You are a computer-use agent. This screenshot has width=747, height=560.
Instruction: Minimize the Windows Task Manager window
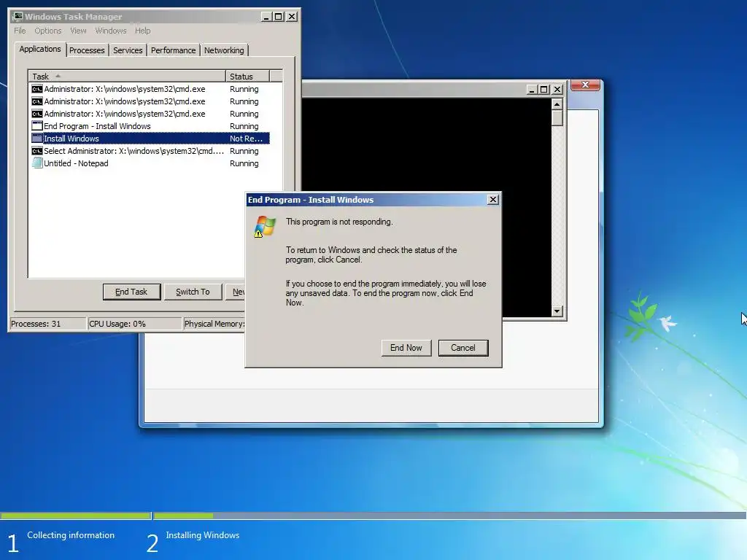click(266, 17)
